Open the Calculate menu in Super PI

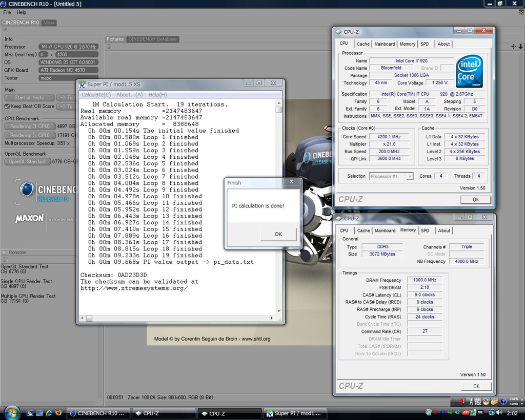point(96,95)
